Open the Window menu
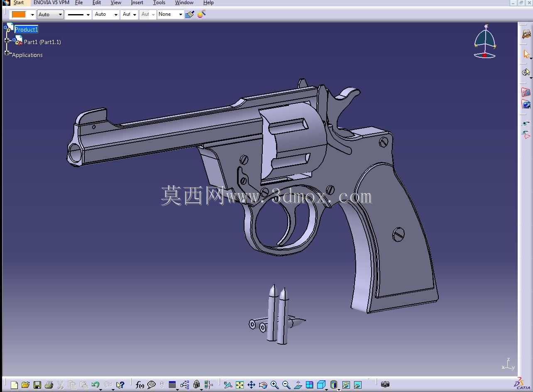533x392 pixels. [184, 2]
